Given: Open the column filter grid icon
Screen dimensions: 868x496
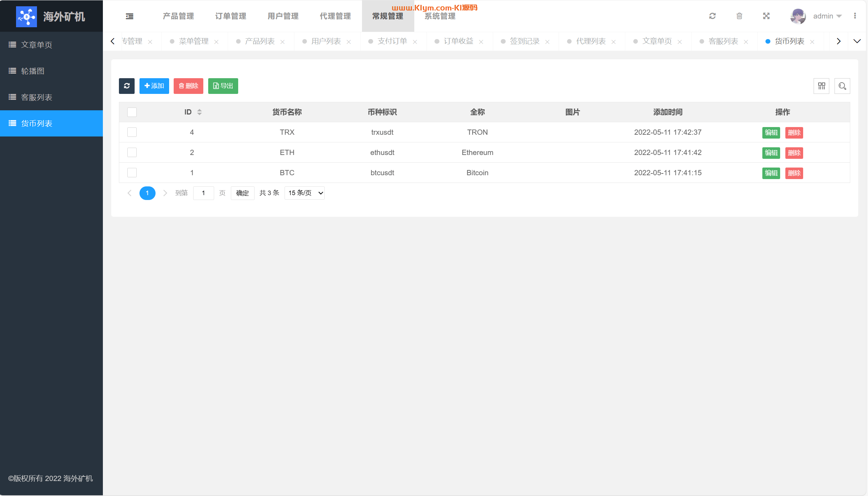Looking at the screenshot, I should tap(821, 86).
